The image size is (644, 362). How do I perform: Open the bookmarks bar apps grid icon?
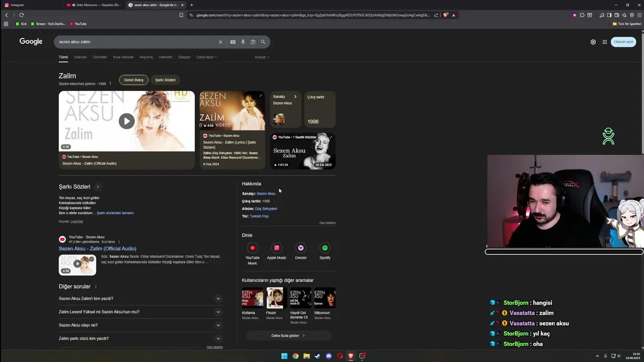click(6, 24)
